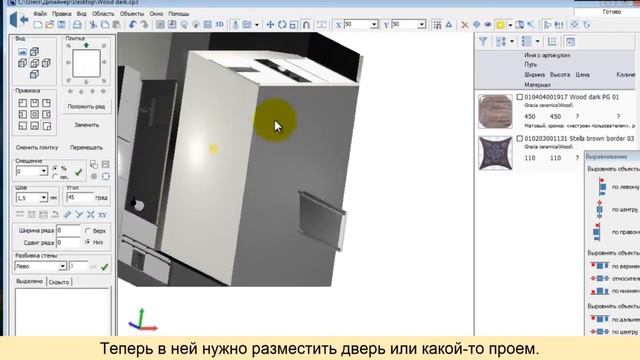The image size is (640, 360).
Task: Click the Сдвиг ряда input field
Action: [68, 242]
